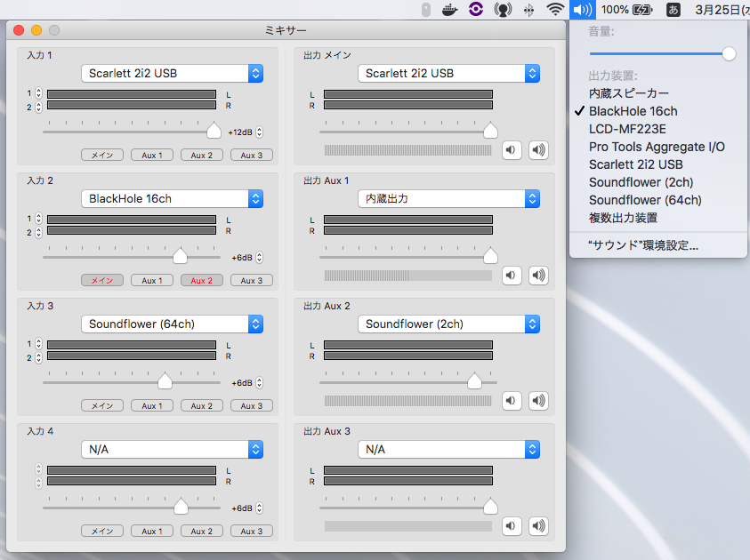
Task: Open 入力 2 device dropdown BlackHole 16ch
Action: click(x=173, y=199)
